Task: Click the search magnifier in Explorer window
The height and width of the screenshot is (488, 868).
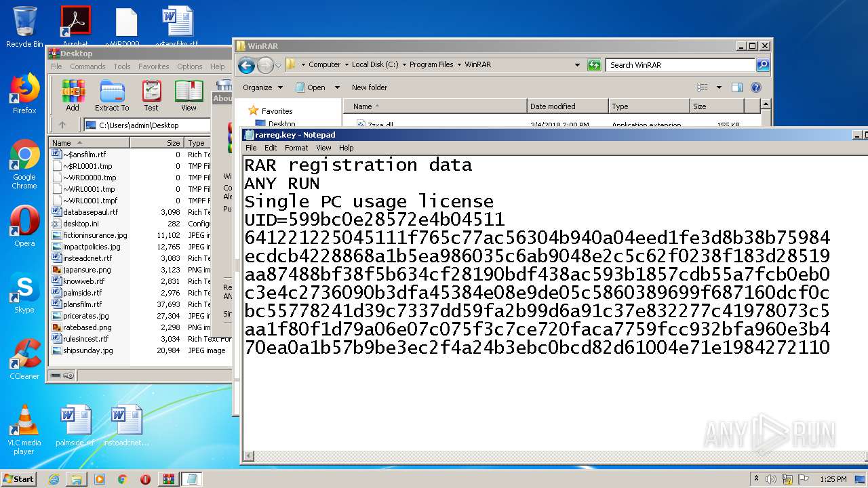Action: (x=763, y=65)
